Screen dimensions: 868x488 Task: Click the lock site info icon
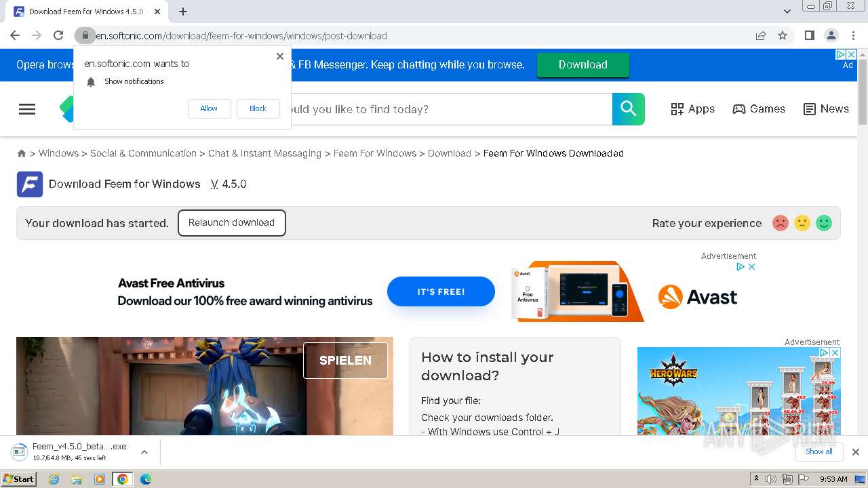click(85, 35)
